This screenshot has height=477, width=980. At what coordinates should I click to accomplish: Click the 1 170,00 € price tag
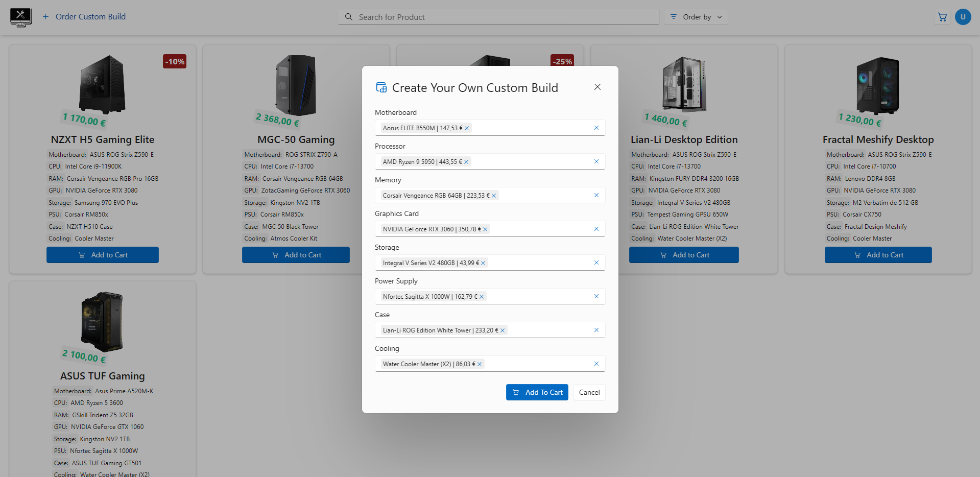click(x=84, y=120)
